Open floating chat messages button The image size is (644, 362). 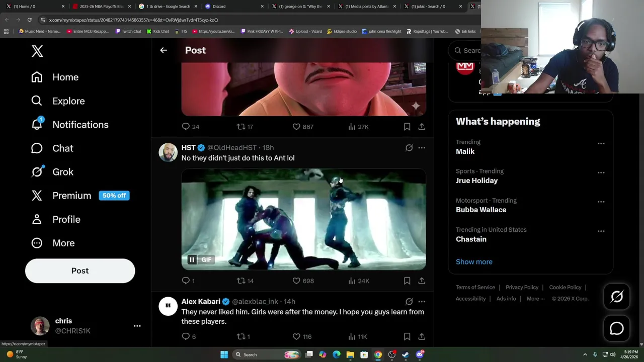tap(617, 328)
